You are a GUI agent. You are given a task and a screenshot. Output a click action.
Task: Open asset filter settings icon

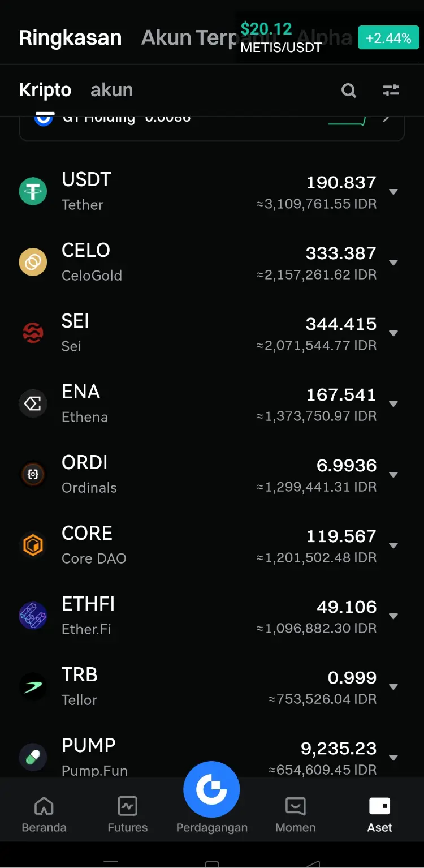point(391,90)
